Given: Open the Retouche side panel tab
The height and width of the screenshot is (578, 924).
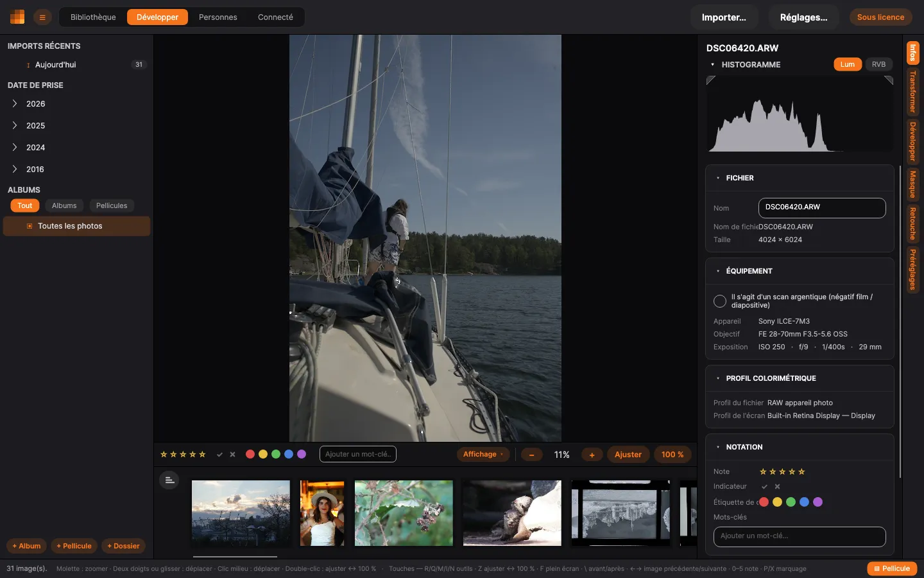Looking at the screenshot, I should pos(912,223).
